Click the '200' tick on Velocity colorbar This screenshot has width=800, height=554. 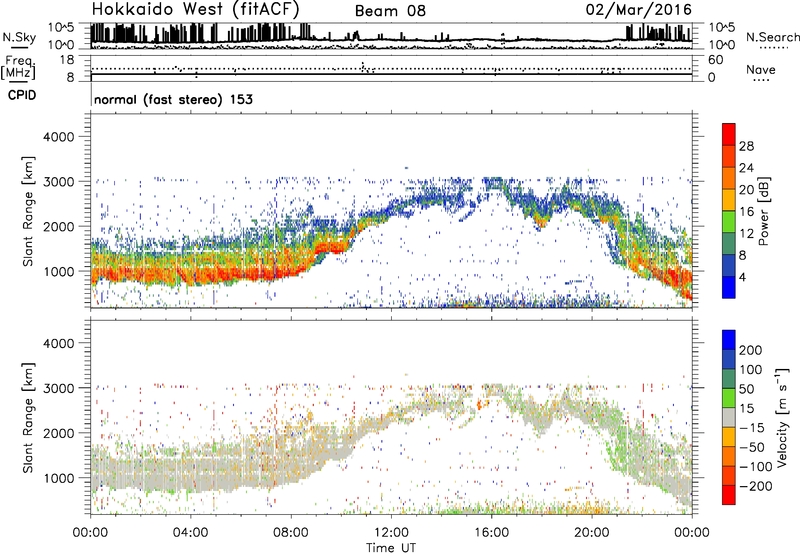coord(751,350)
